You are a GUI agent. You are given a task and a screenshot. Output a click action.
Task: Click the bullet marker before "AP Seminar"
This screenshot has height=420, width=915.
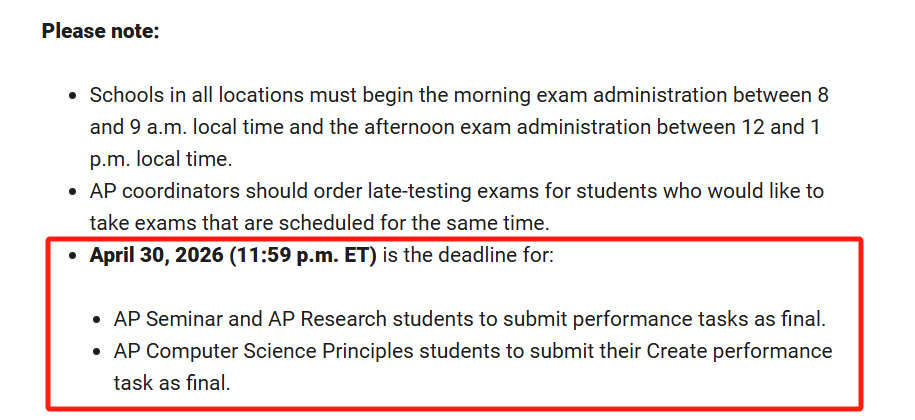[96, 320]
